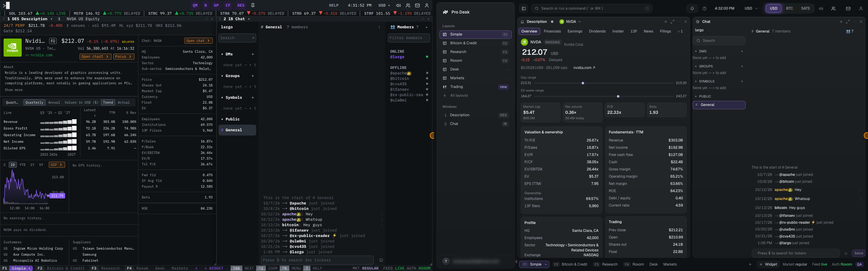Open the mail icon in Pro Desk top bar
This screenshot has width=868, height=271.
pos(848,8)
